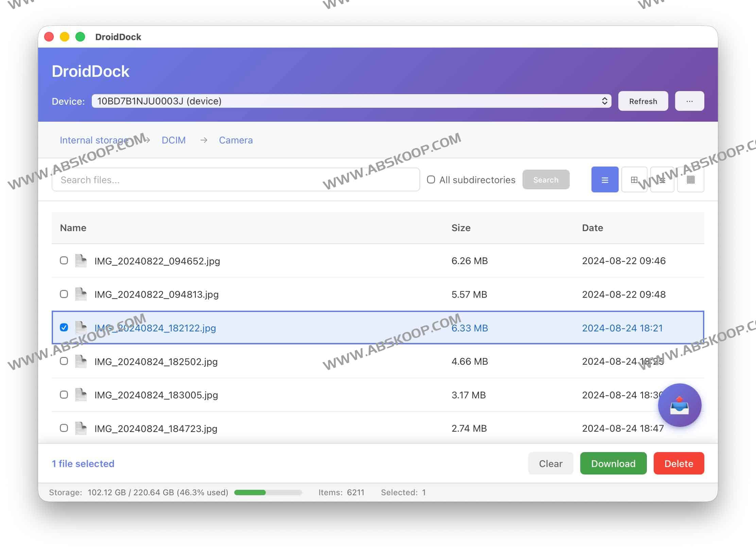
Task: Navigate to DCIM via breadcrumb
Action: (174, 140)
